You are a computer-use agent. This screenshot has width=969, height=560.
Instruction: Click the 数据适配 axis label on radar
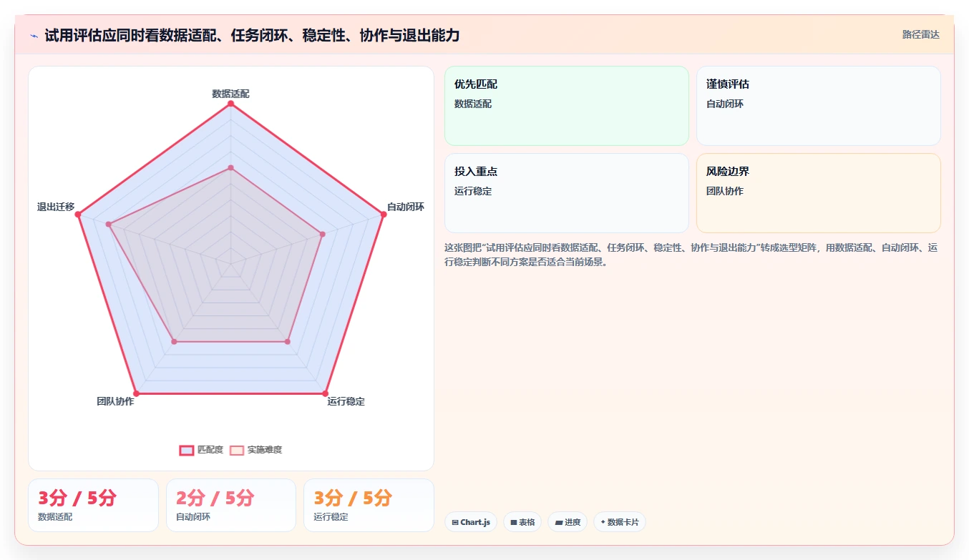(231, 94)
